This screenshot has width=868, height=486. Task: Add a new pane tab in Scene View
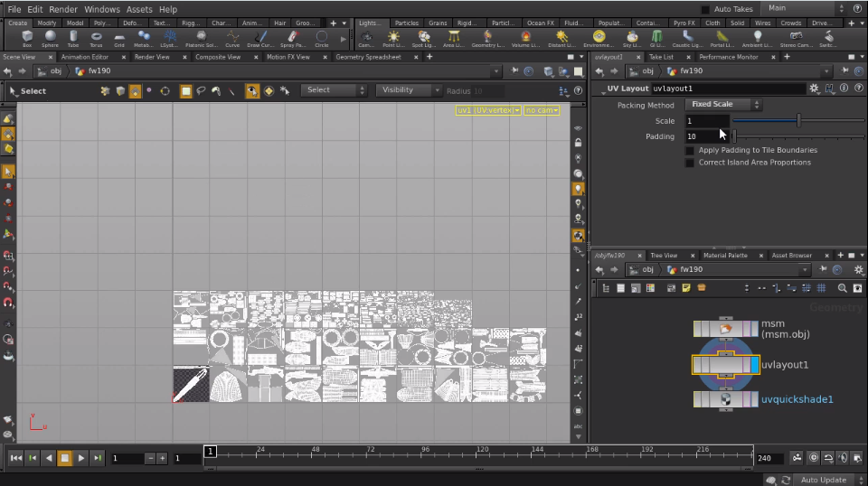(x=429, y=57)
